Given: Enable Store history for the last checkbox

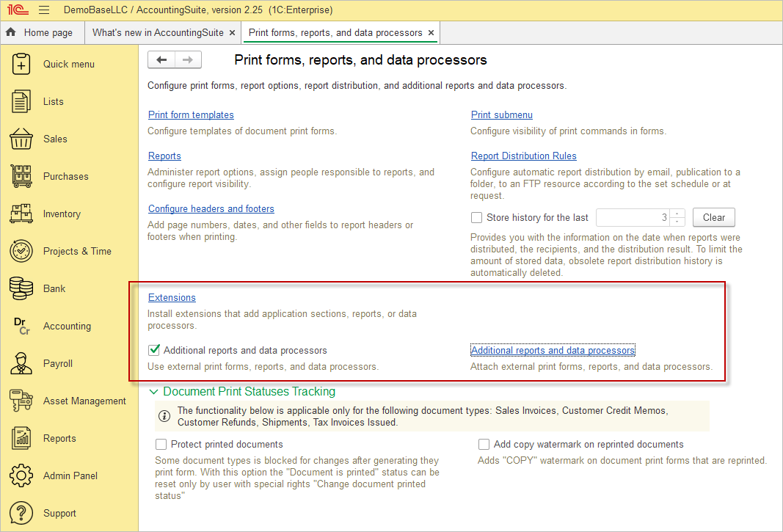Looking at the screenshot, I should (476, 217).
